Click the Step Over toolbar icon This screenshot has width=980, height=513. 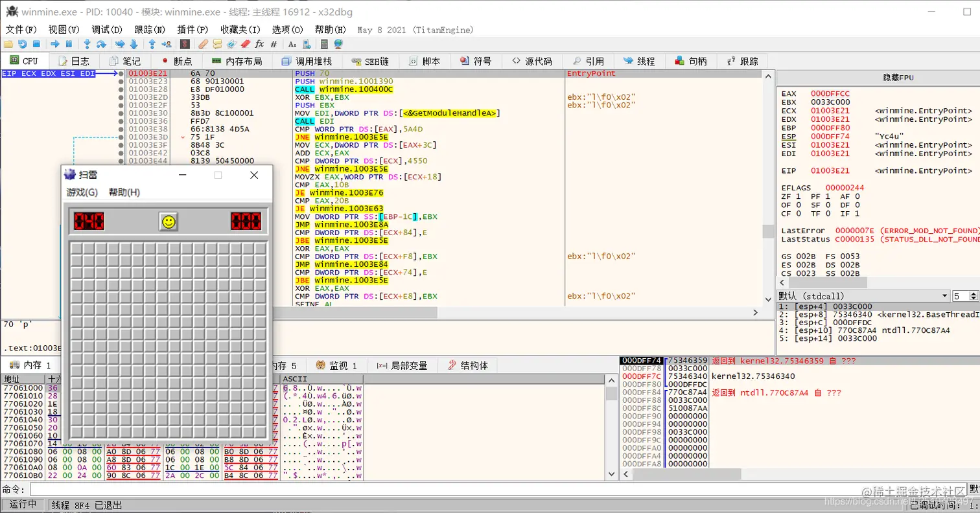tap(101, 44)
